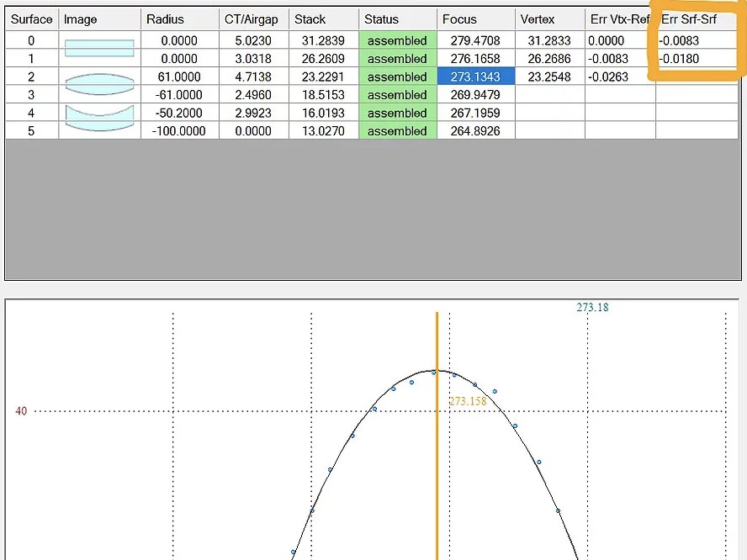747x560 pixels.
Task: Click the Status column header
Action: tap(397, 19)
